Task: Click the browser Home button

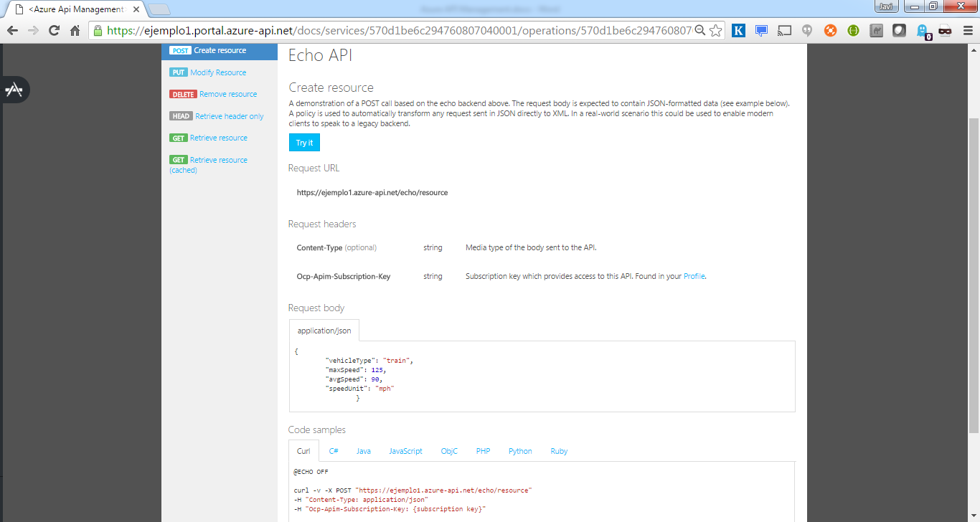Action: click(x=75, y=30)
